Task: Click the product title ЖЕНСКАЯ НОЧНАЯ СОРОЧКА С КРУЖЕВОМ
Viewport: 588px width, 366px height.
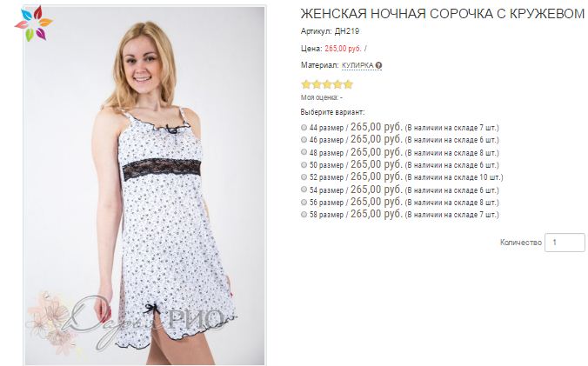Action: 443,14
